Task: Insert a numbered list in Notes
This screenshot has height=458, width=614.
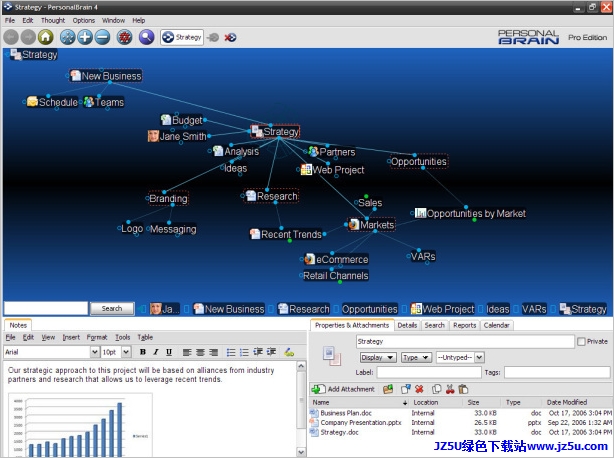Action: click(244, 352)
